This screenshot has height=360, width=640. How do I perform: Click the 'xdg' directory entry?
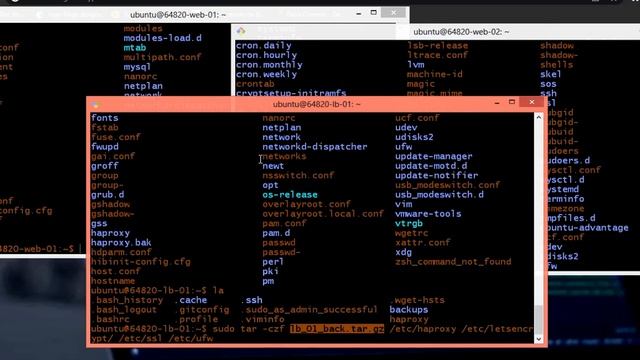(404, 252)
